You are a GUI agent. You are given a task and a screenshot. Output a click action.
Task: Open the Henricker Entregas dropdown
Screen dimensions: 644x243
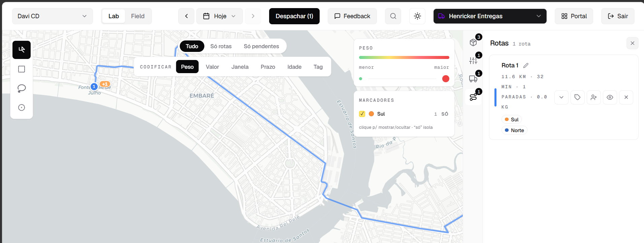click(x=490, y=16)
